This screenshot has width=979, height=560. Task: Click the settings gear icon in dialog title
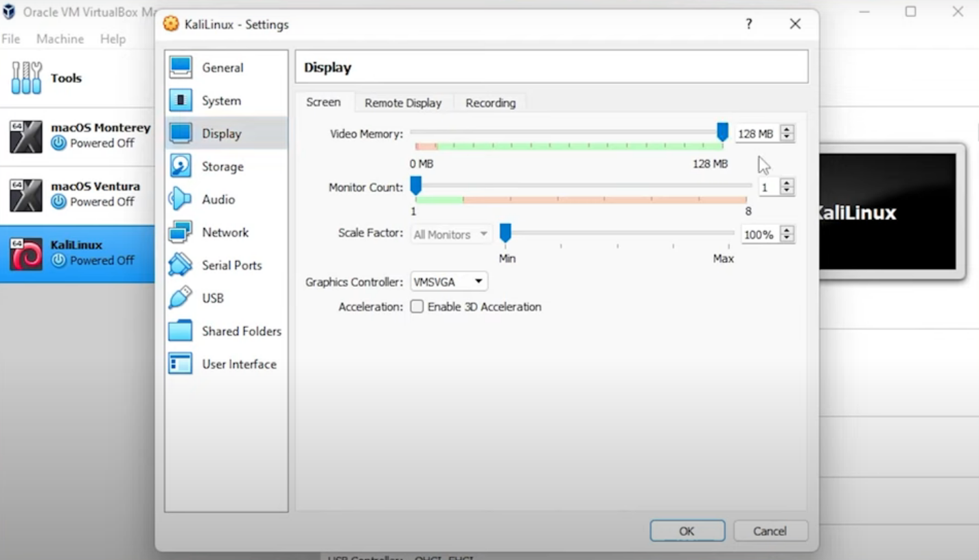171,24
